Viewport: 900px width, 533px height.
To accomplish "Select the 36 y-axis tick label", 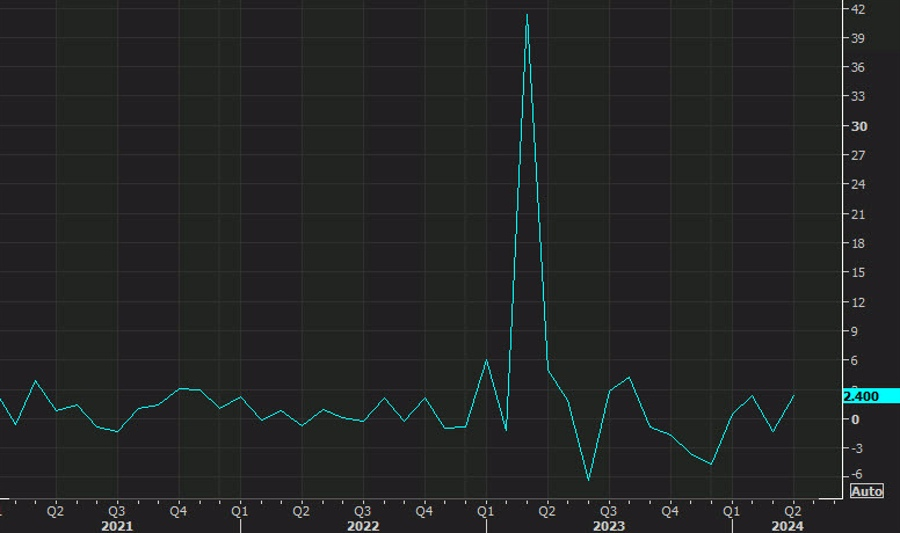I will coord(858,68).
